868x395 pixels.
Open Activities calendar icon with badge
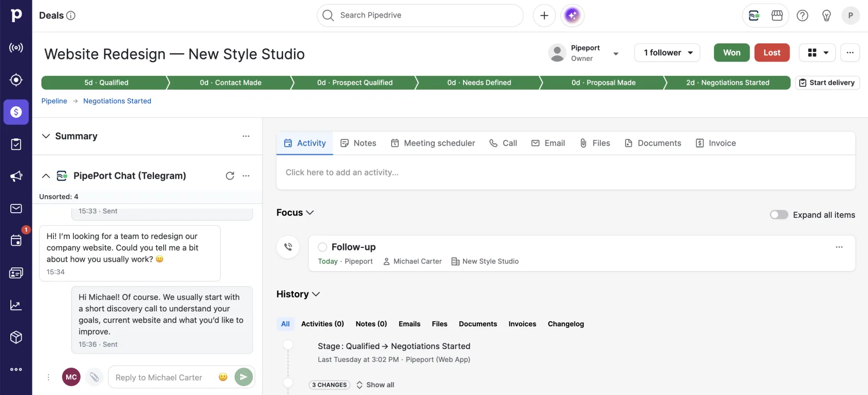pos(16,241)
